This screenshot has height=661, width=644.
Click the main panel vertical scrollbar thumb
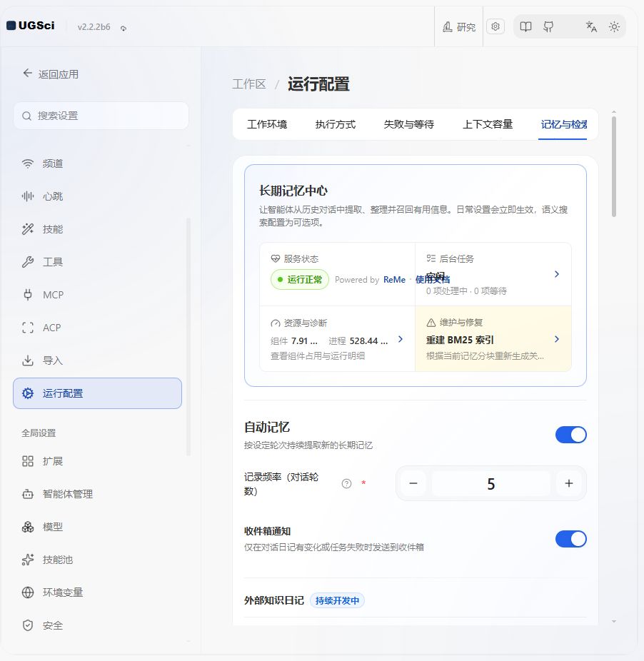tap(614, 166)
